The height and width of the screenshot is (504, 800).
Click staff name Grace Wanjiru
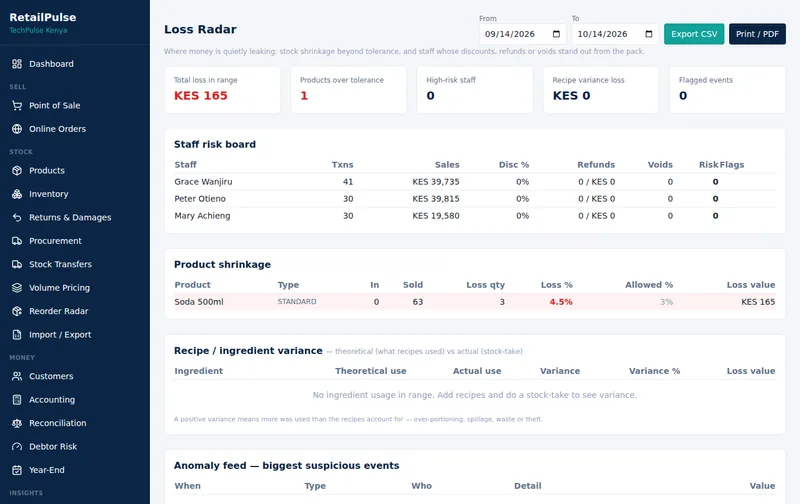point(203,182)
